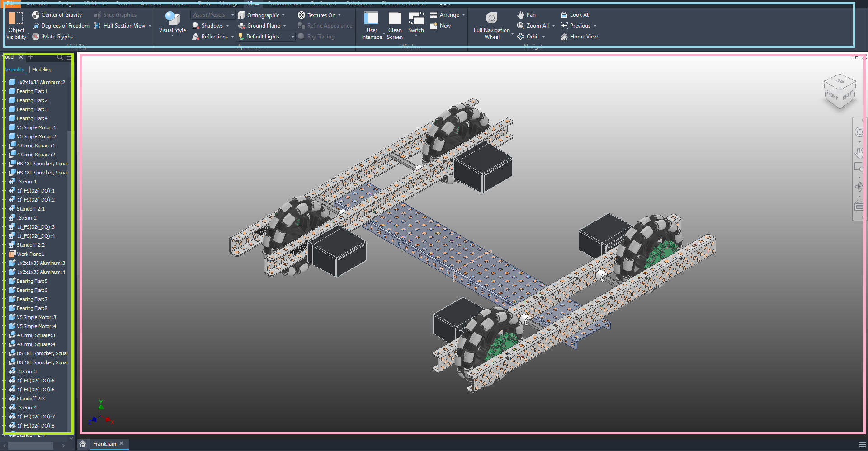The width and height of the screenshot is (868, 451).
Task: Select 4 Omni, Square:1 in the browser
Action: 36,146
